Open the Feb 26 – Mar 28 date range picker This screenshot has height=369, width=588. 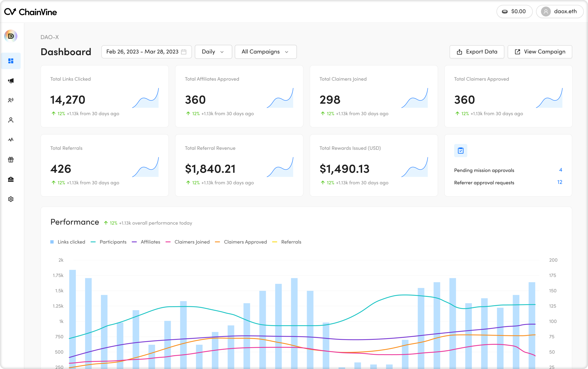click(146, 52)
